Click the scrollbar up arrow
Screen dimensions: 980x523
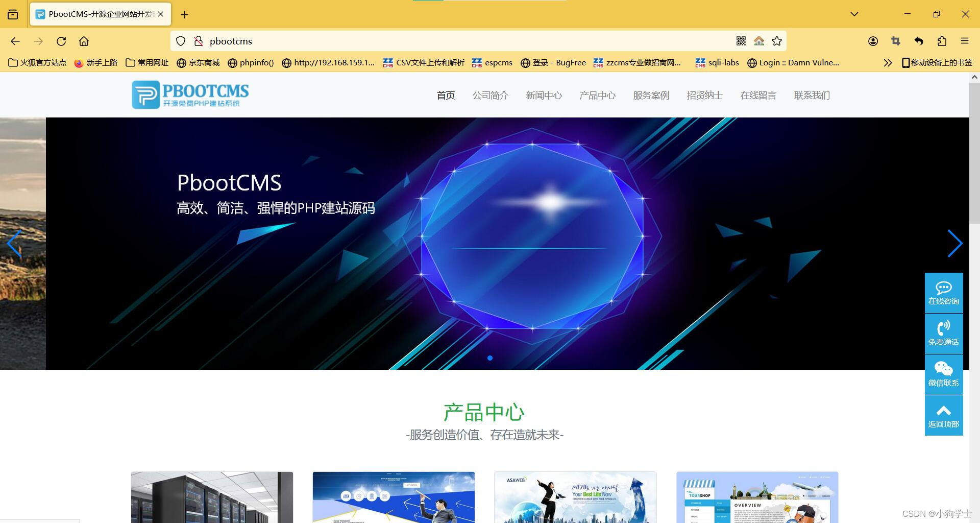click(x=974, y=78)
